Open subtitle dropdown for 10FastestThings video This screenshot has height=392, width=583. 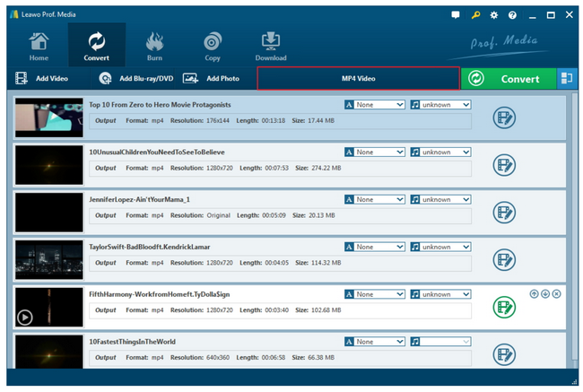375,342
